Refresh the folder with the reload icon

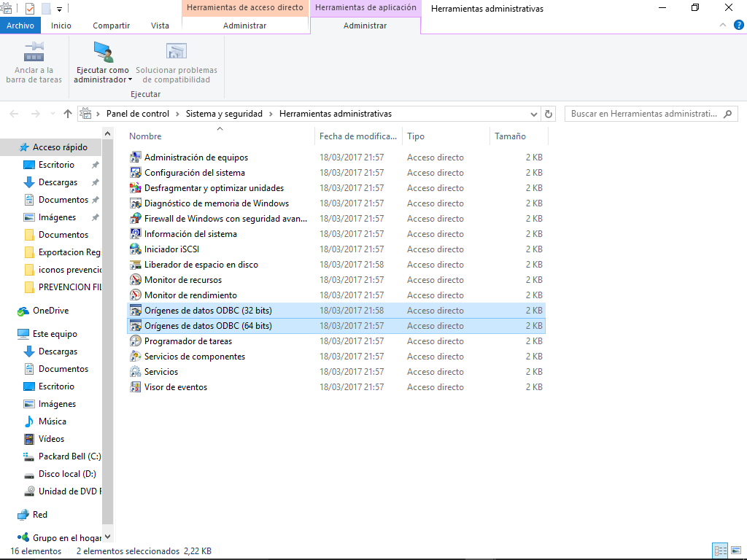549,114
